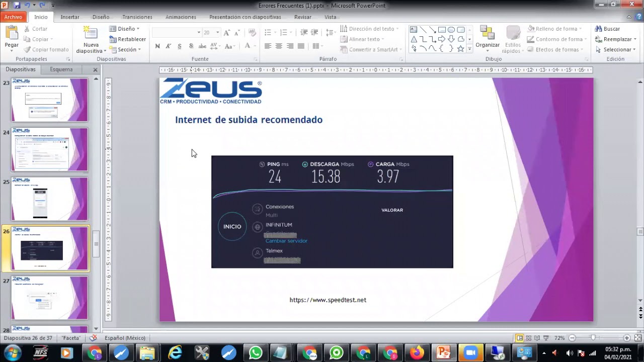Screen dimensions: 644x362
Task: Switch to Insertar ribbon tab
Action: (70, 17)
